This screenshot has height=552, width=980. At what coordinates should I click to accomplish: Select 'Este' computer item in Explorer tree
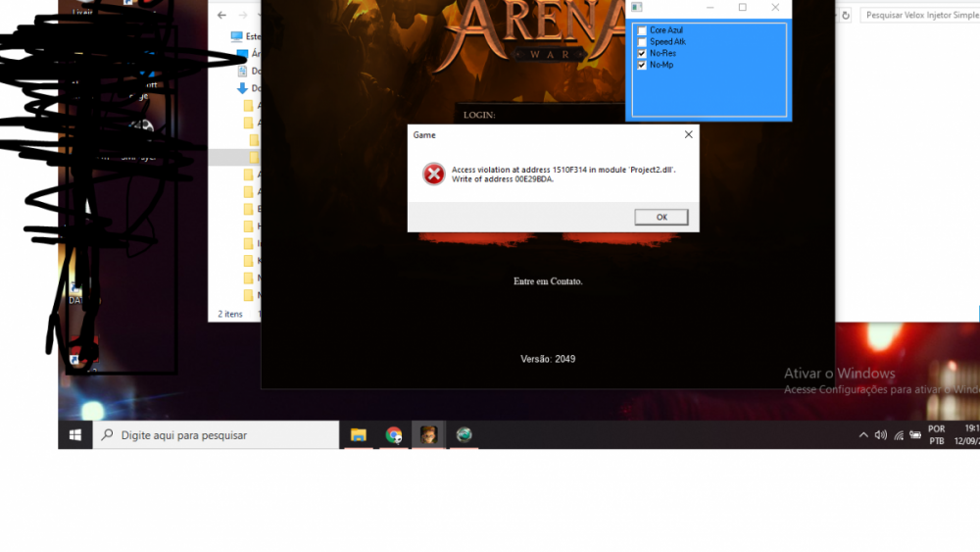(x=246, y=36)
